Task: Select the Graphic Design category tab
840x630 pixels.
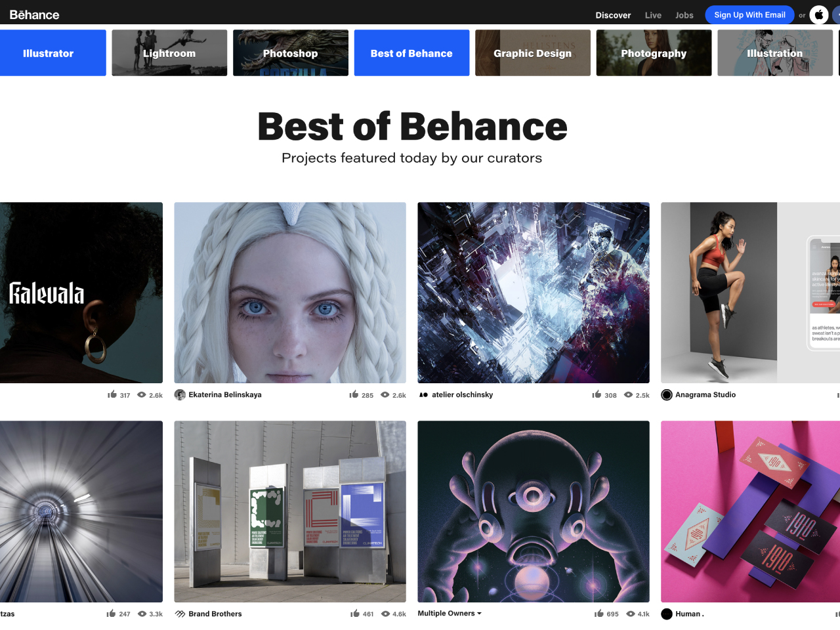Action: 533,53
